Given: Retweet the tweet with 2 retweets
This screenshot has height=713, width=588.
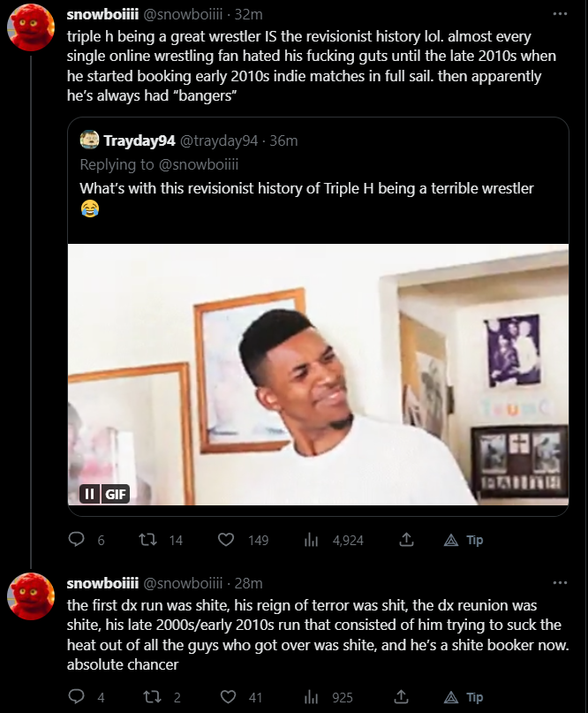Looking at the screenshot, I should pos(149,697).
